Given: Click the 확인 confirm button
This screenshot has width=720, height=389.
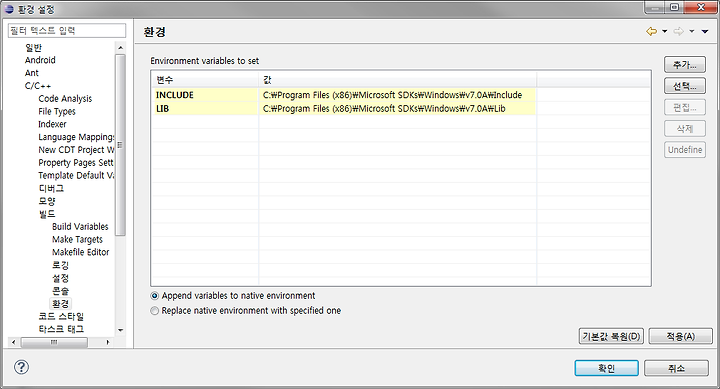Looking at the screenshot, I should (606, 368).
